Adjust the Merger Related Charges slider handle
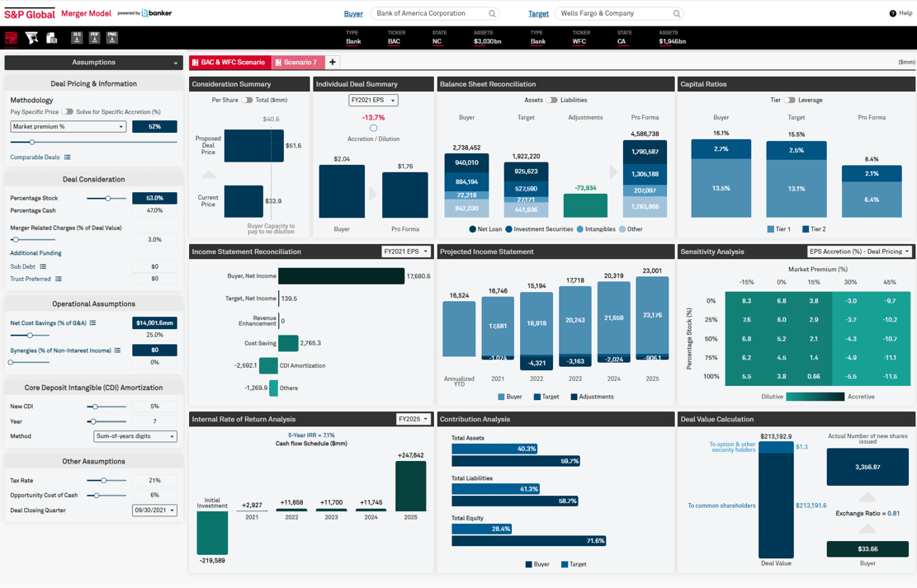This screenshot has width=917, height=588. [x=16, y=240]
